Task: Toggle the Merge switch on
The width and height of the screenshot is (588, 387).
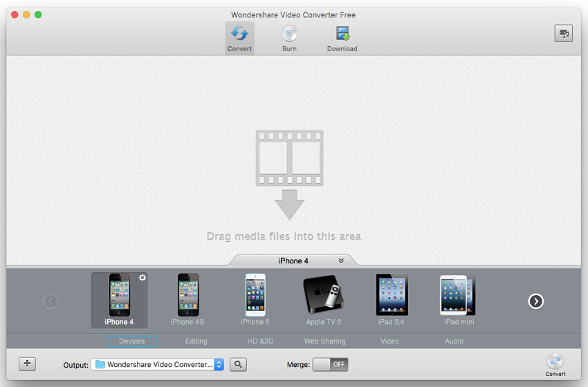Action: pyautogui.click(x=331, y=364)
